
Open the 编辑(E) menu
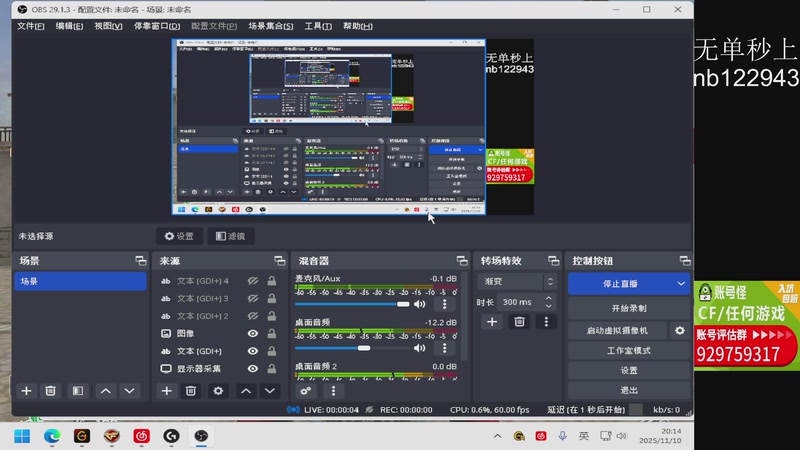click(x=69, y=26)
